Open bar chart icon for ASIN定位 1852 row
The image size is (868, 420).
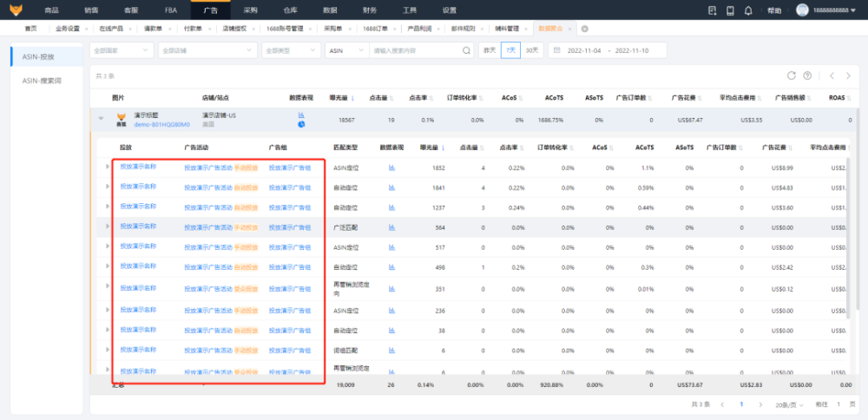391,167
